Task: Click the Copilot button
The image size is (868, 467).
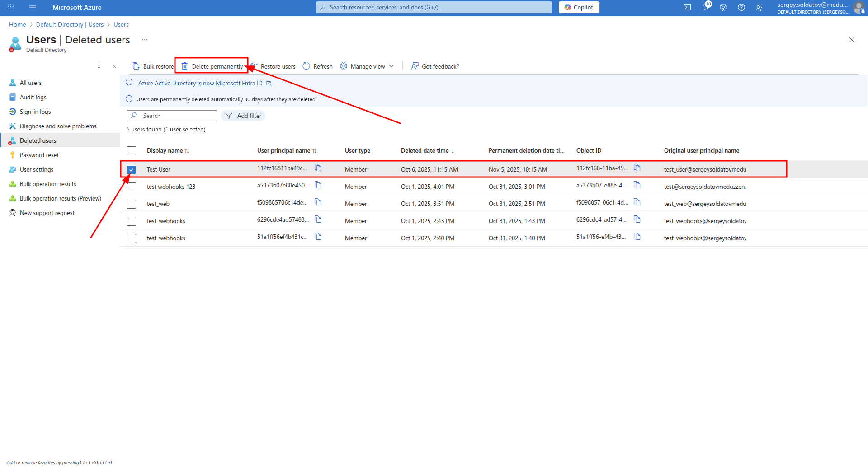Action: pos(579,7)
